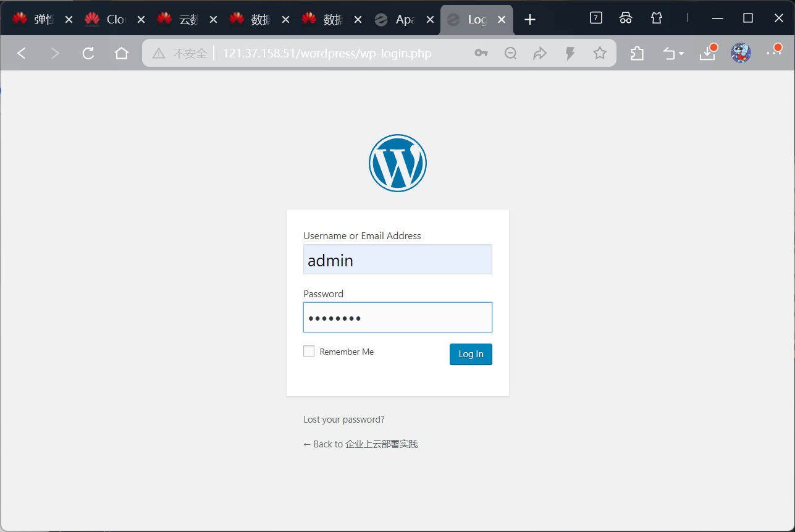Click the share arrow icon
Screen dimensions: 795x532
click(540, 54)
